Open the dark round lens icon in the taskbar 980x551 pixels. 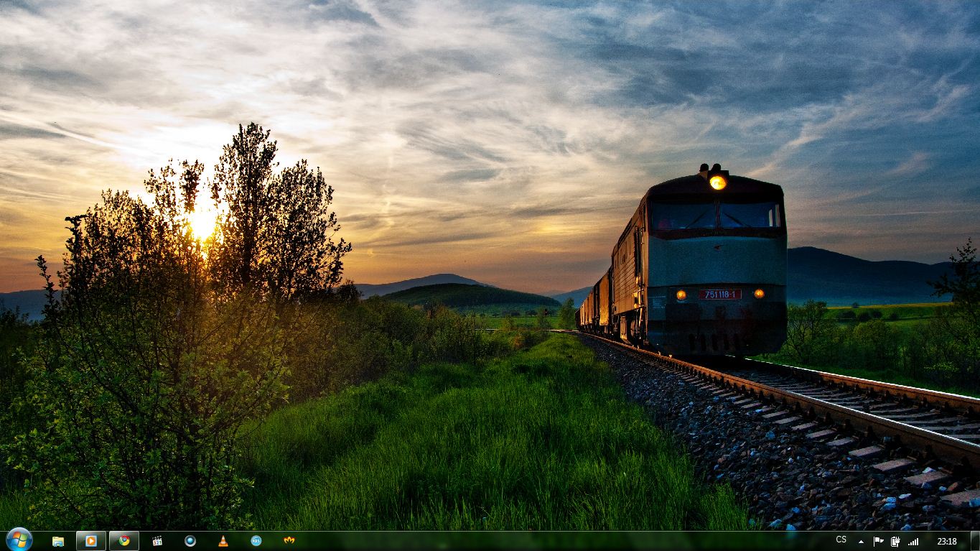[190, 541]
